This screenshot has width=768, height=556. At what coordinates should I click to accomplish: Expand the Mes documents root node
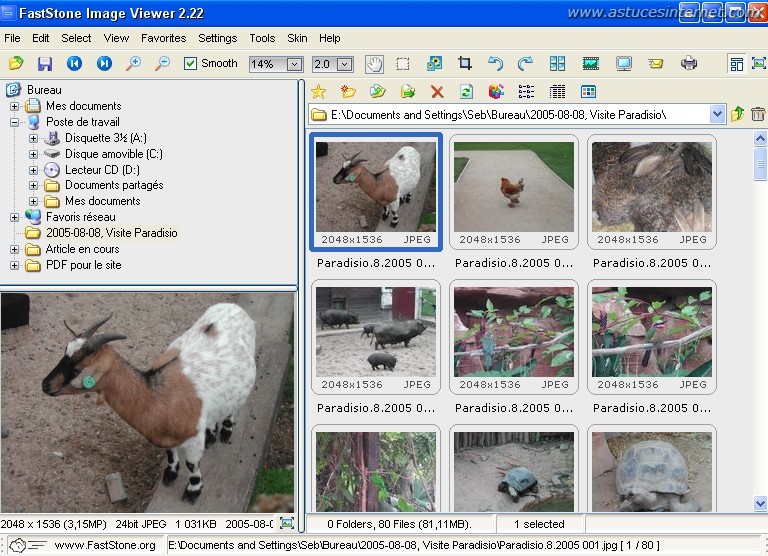[14, 106]
